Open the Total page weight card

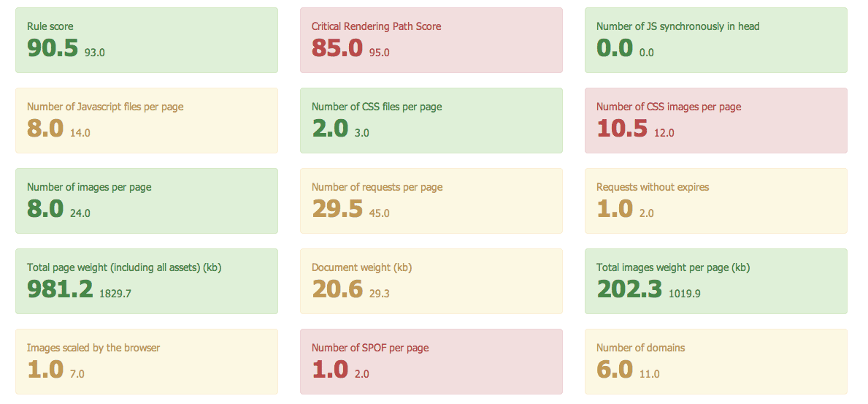click(x=147, y=281)
